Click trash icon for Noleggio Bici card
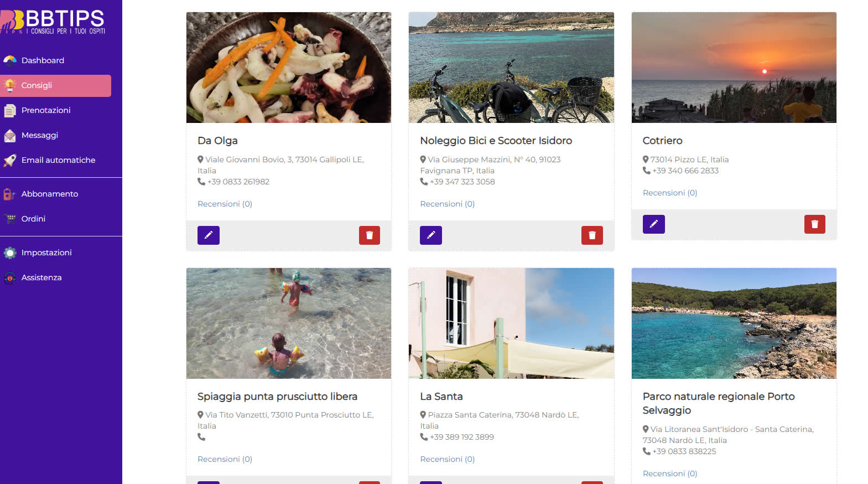 [x=592, y=235]
